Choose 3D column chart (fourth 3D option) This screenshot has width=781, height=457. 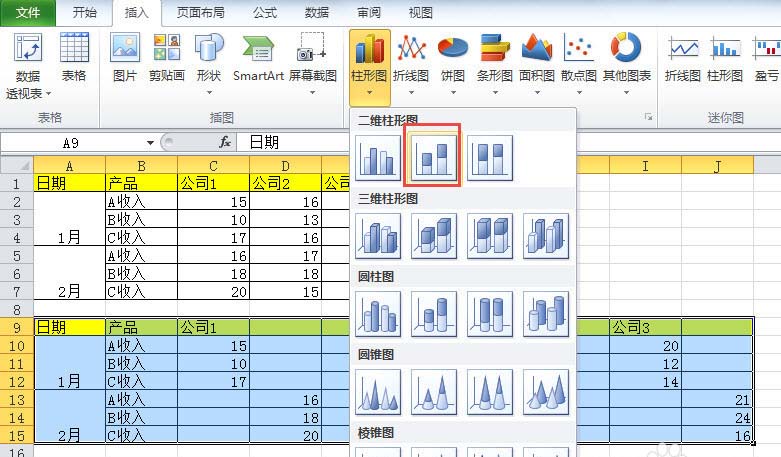545,236
